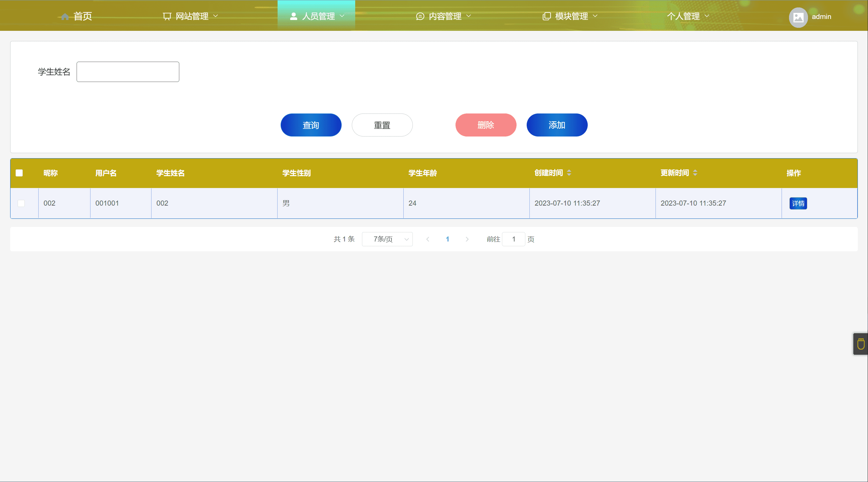Click the 网站管理 monitor icon
The width and height of the screenshot is (868, 482).
click(x=167, y=16)
